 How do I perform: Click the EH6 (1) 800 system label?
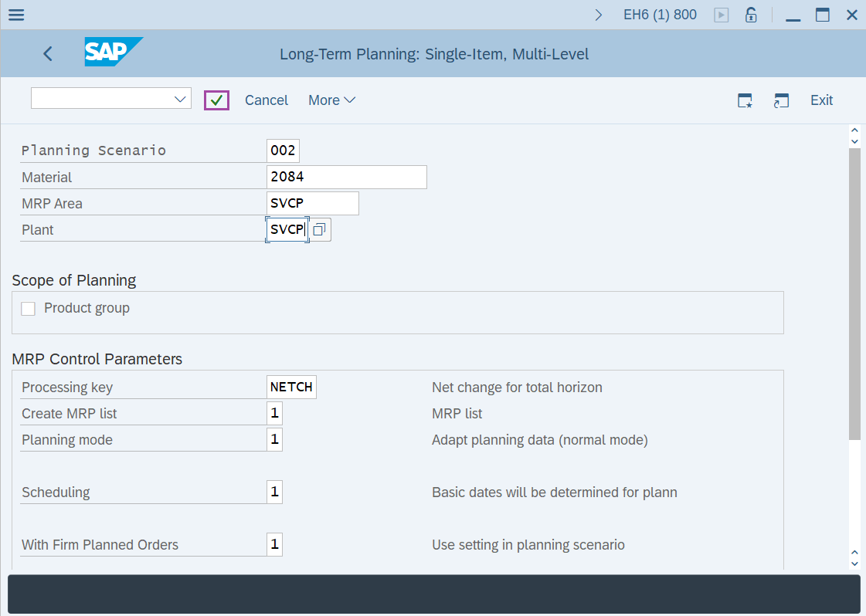(x=659, y=14)
